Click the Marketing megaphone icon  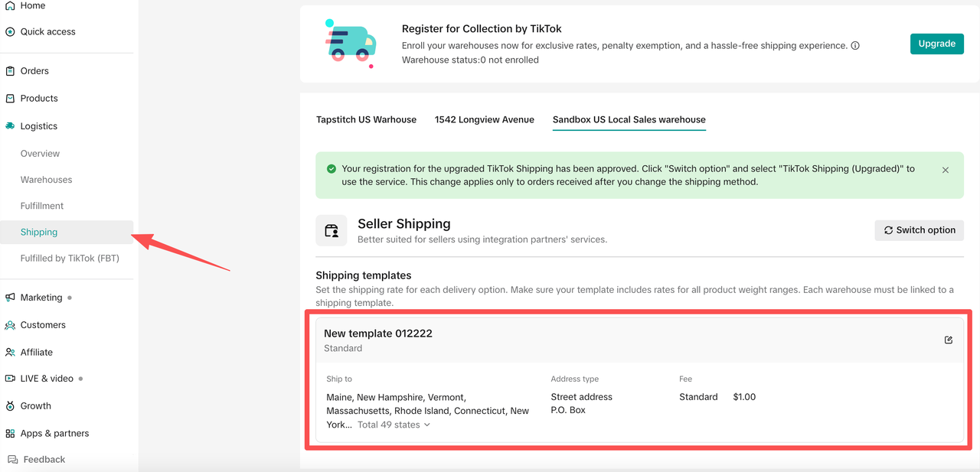click(10, 298)
